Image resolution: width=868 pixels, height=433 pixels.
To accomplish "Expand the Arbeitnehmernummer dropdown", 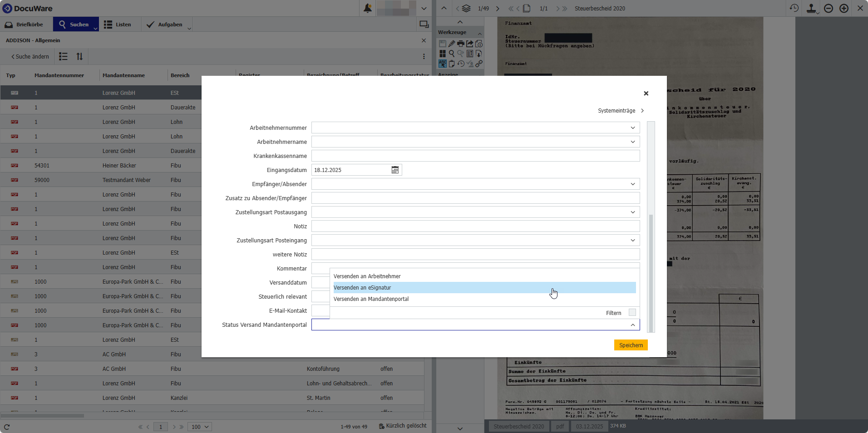I will 633,128.
